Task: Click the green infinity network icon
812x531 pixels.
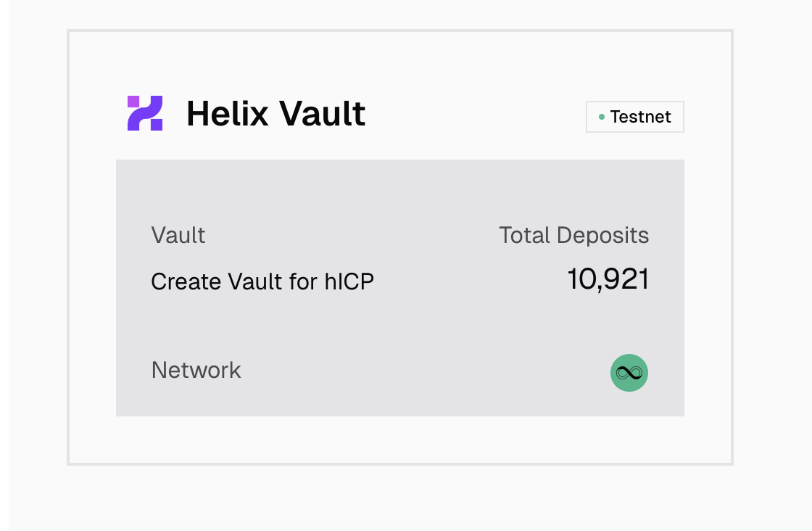Action: point(629,373)
